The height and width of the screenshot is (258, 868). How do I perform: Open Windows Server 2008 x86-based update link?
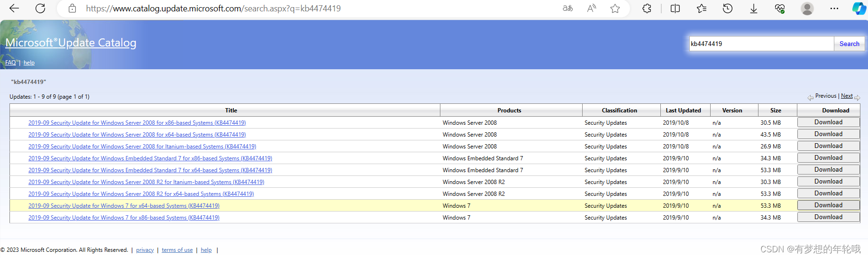point(137,123)
